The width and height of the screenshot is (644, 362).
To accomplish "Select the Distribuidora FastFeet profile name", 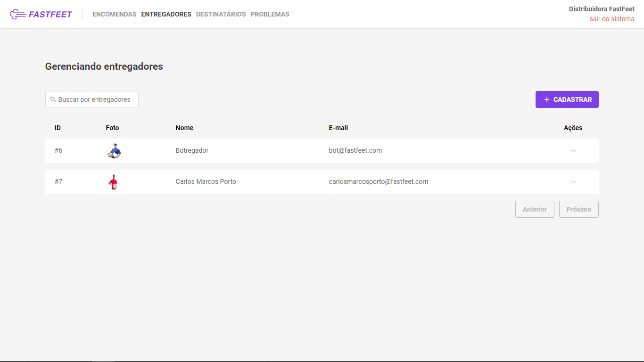I will click(602, 9).
